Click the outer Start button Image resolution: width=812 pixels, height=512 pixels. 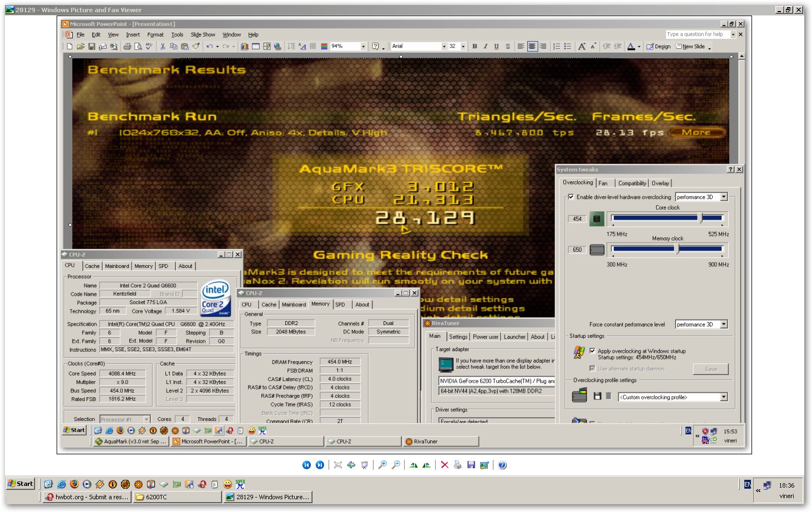(x=21, y=484)
